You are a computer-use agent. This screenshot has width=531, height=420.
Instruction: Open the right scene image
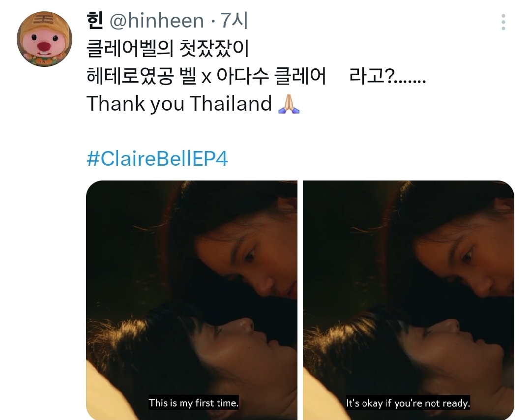[409, 300]
